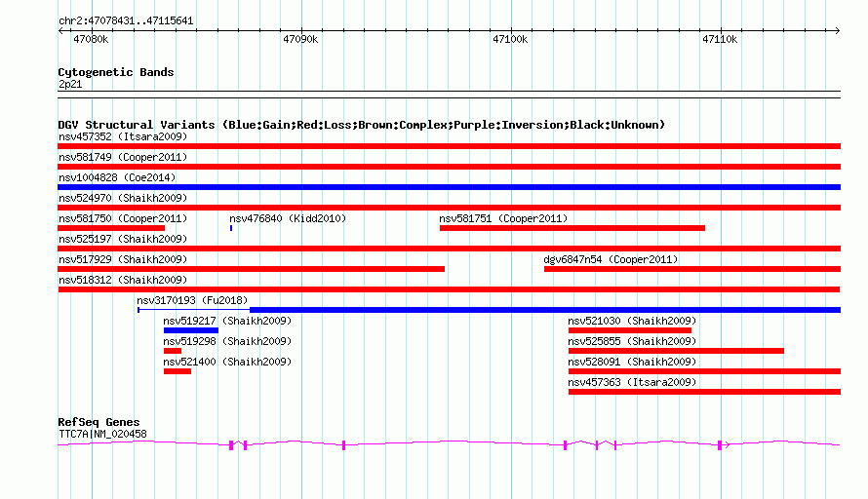The width and height of the screenshot is (868, 499).
Task: Click the red bar under nsv581749
Action: click(449, 167)
